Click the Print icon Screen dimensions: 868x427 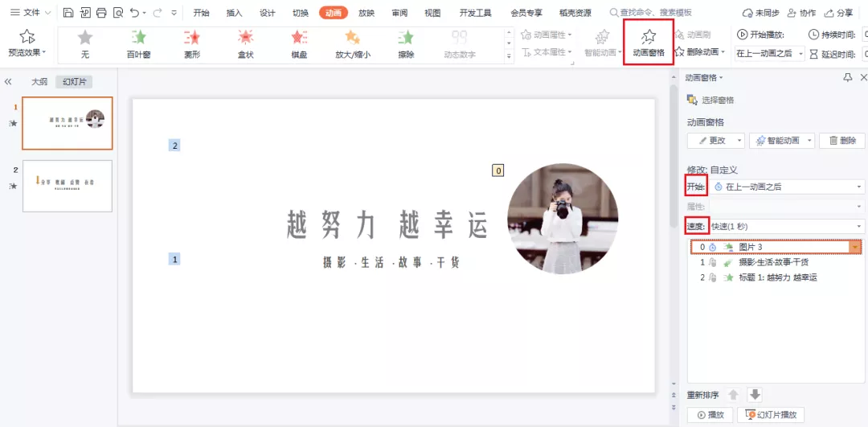(101, 13)
